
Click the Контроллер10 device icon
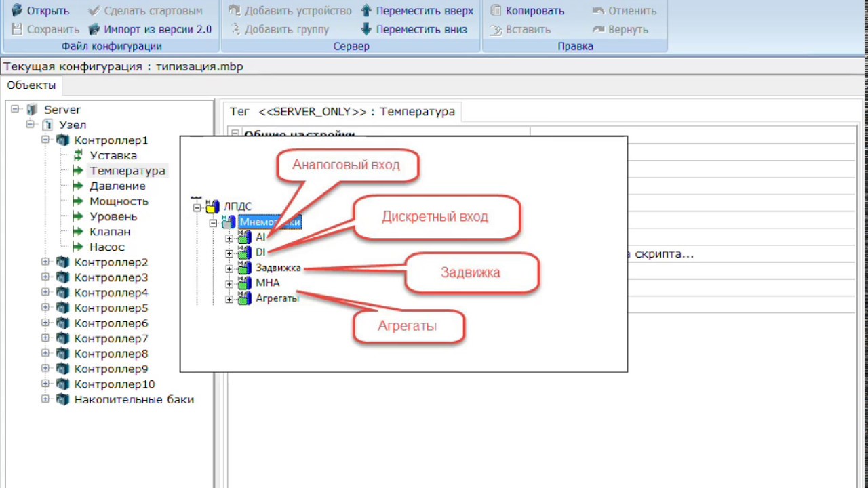[x=63, y=384]
